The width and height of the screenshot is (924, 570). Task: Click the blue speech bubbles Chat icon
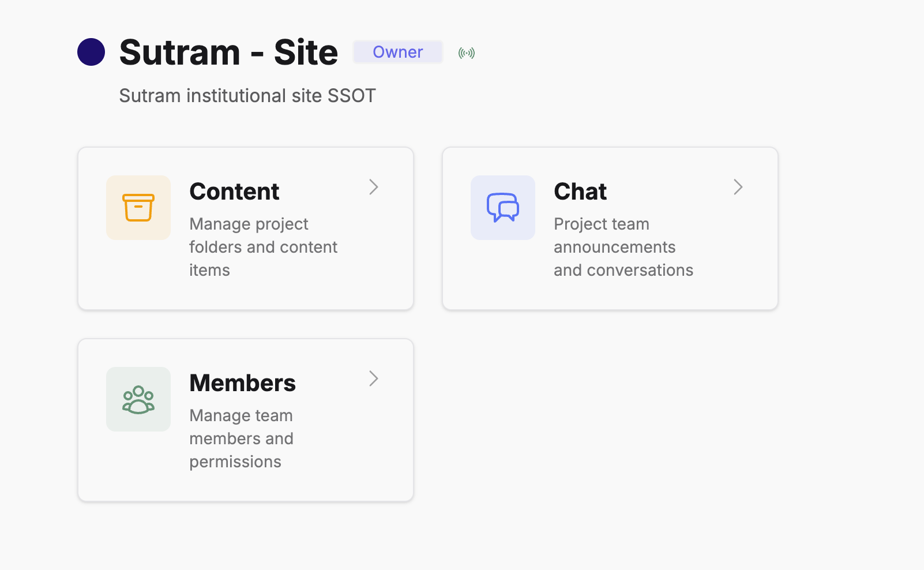503,208
